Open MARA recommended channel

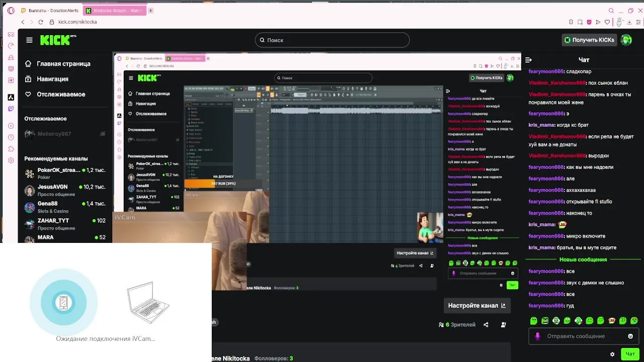64,237
